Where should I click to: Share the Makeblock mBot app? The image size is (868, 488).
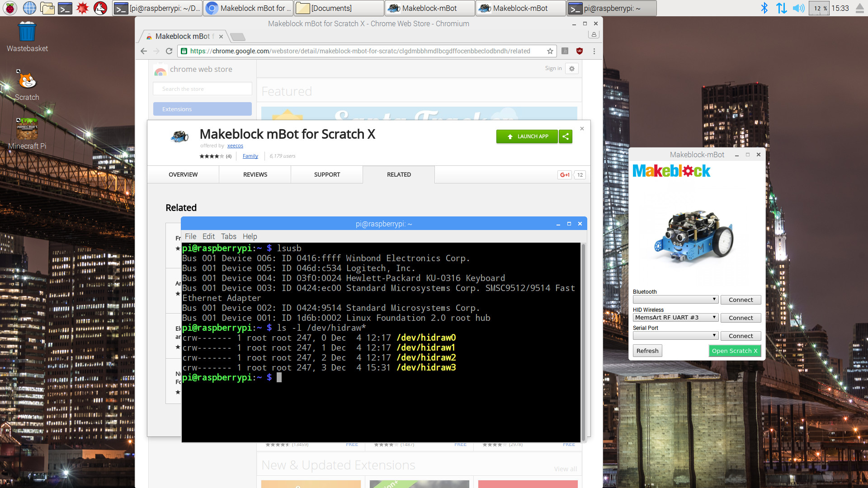566,136
